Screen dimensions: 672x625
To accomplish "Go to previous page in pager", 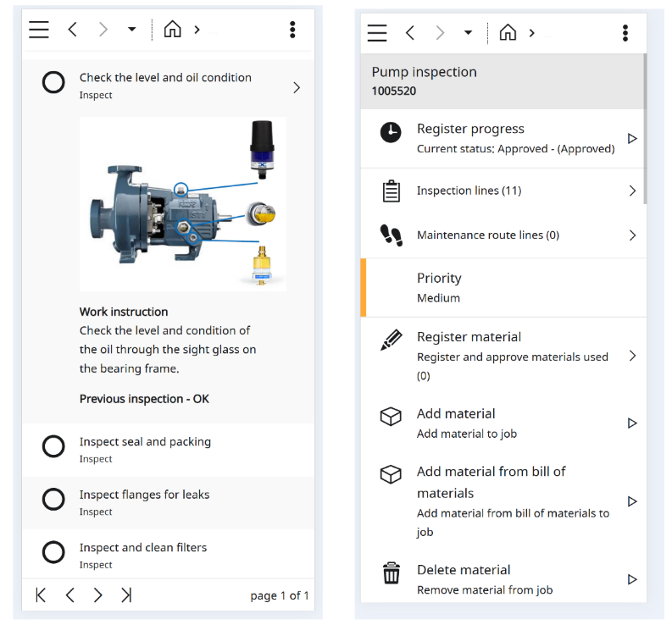I will [70, 595].
